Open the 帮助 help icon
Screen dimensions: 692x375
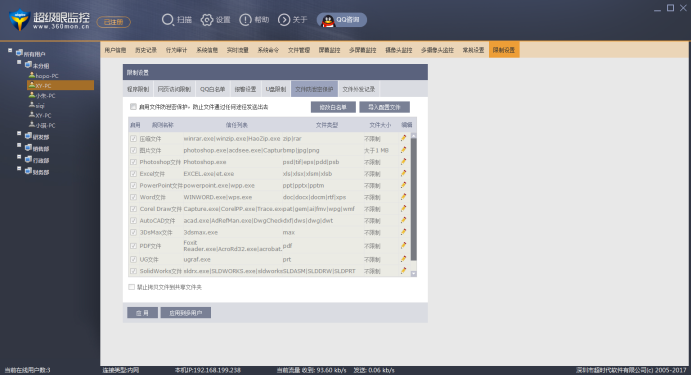coord(254,20)
